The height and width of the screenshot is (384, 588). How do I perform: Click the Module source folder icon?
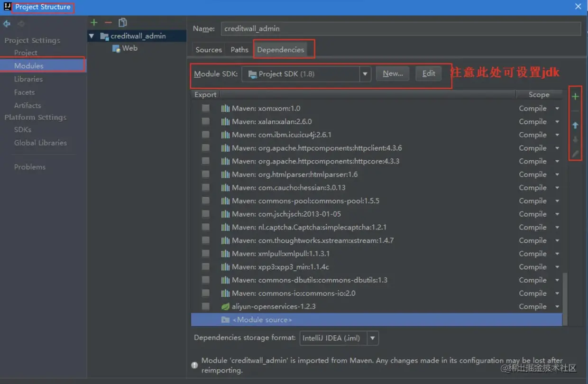[x=225, y=320]
